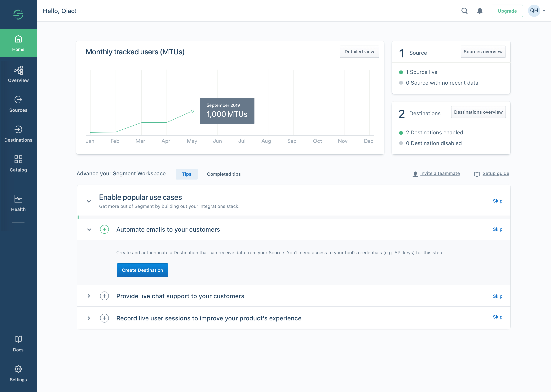Open the Destinations sidebar section
Image resolution: width=551 pixels, height=392 pixels.
(x=18, y=134)
